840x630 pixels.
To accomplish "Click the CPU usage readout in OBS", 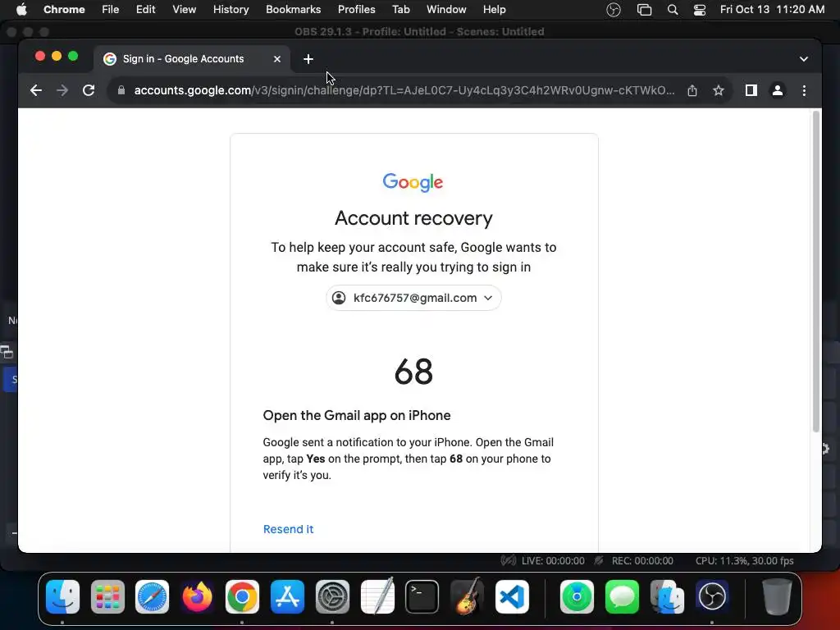I will pos(744,561).
